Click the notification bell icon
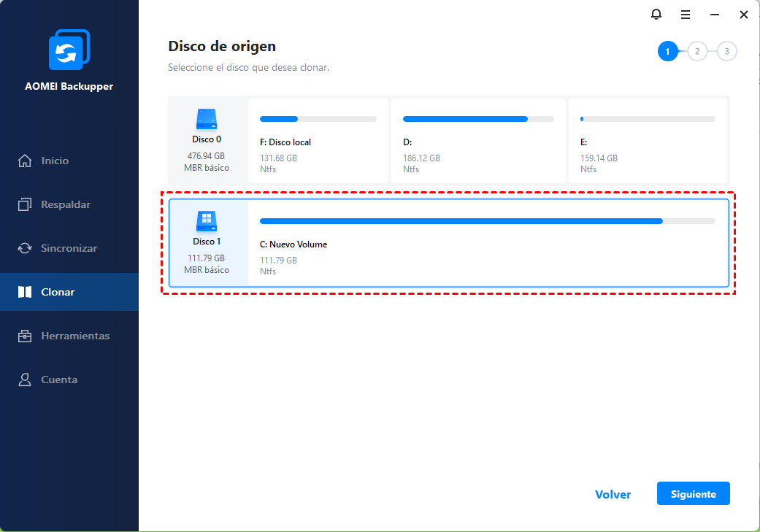Screen dimensions: 760x532 click(656, 14)
